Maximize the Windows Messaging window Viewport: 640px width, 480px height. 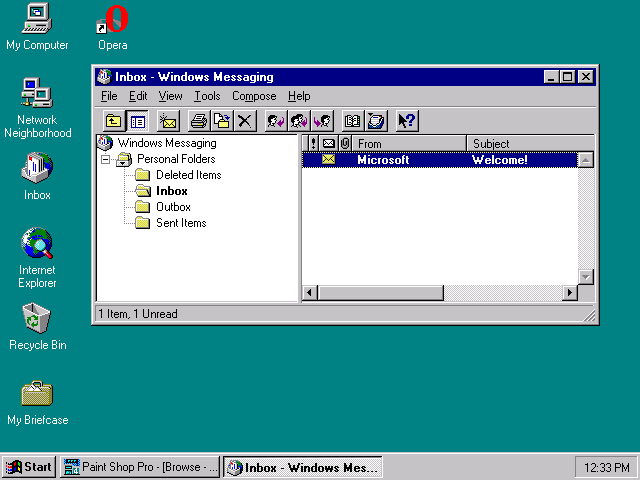coord(567,77)
